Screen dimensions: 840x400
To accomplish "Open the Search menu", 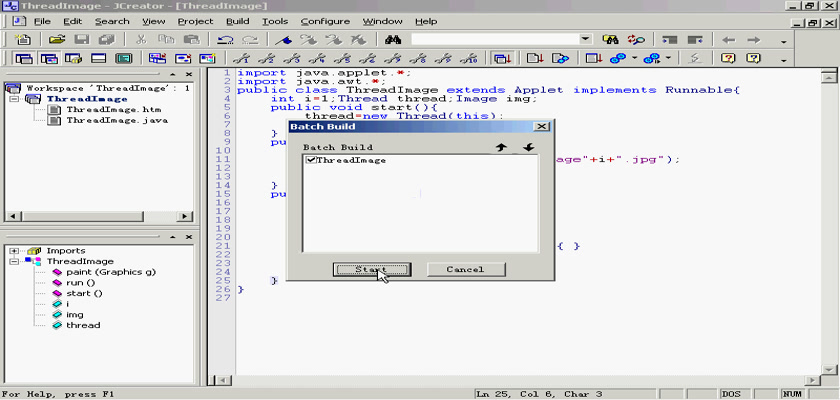I will pos(112,21).
